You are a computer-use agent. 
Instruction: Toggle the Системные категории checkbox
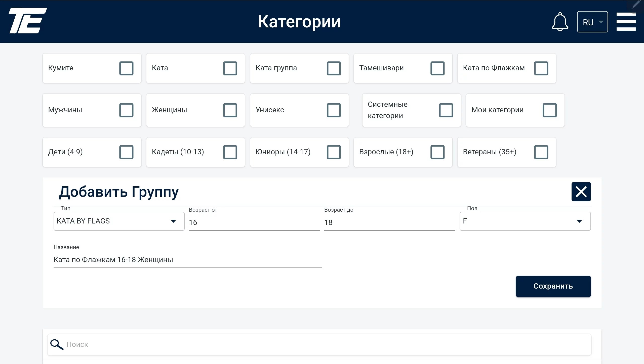(446, 110)
